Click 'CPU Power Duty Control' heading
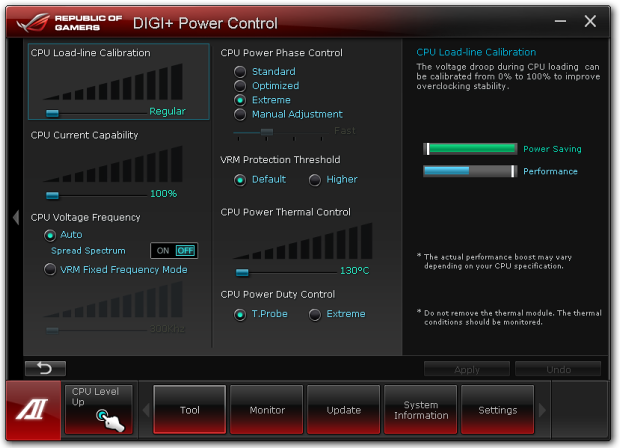 click(x=278, y=295)
